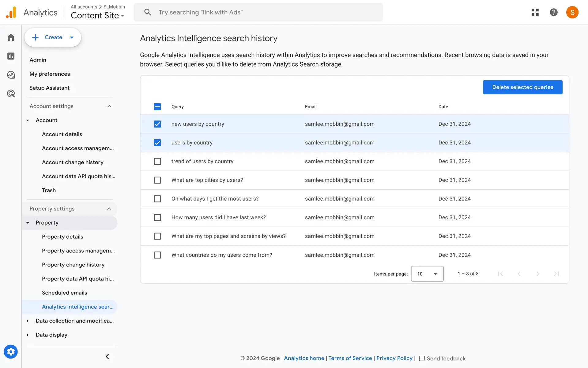
Task: Collapse the admin navigation panel with the arrow
Action: click(x=107, y=356)
